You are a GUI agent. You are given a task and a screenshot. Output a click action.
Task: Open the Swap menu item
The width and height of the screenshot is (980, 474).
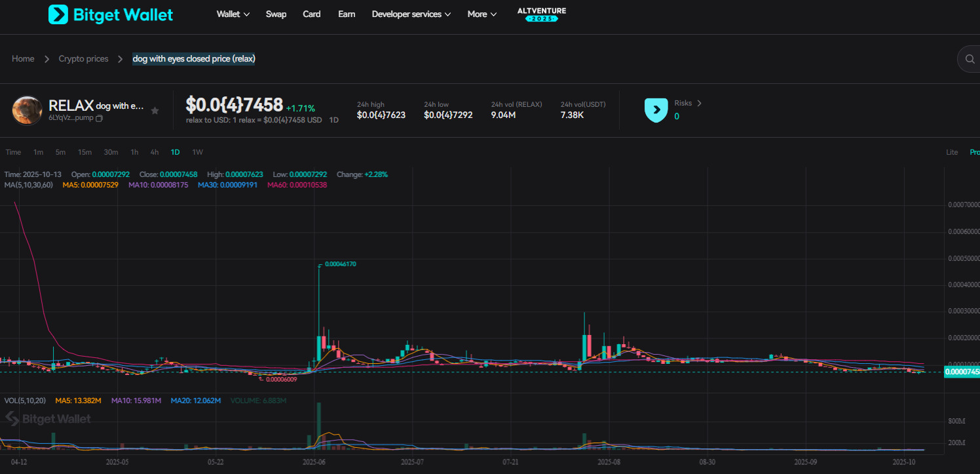point(276,14)
